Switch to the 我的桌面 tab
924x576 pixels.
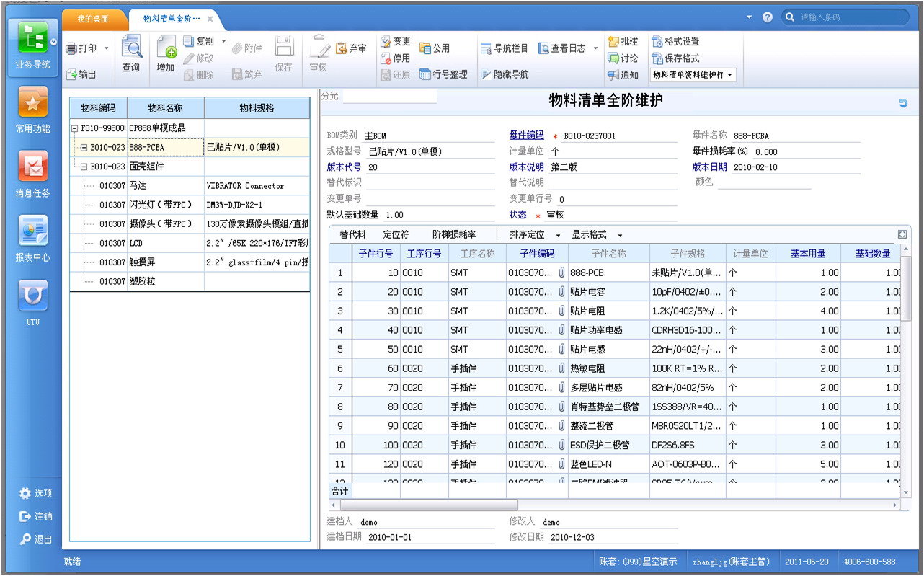92,18
